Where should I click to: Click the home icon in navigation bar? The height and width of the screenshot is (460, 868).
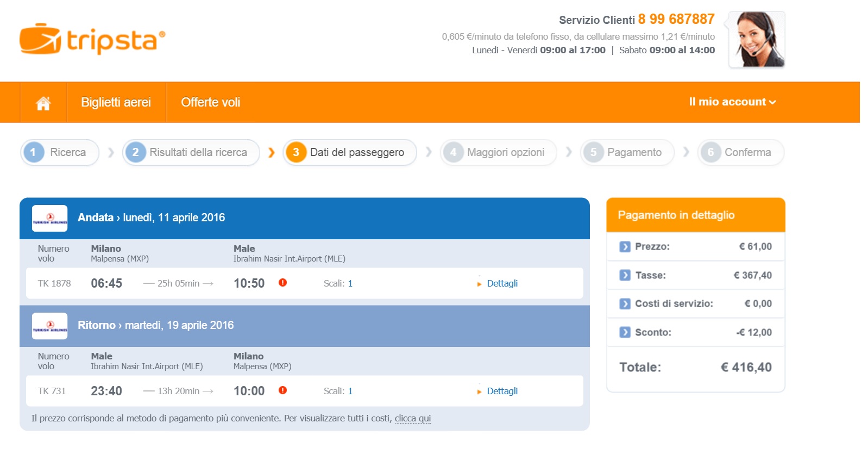tap(43, 103)
